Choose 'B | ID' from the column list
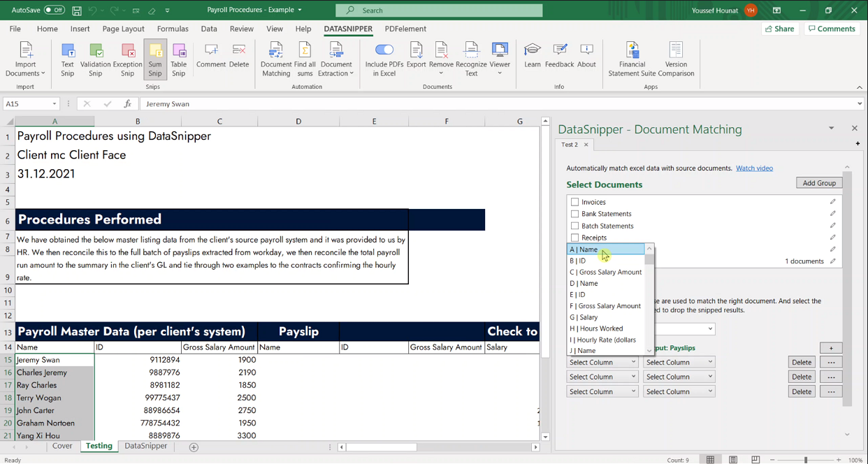The width and height of the screenshot is (868, 464). click(605, 261)
